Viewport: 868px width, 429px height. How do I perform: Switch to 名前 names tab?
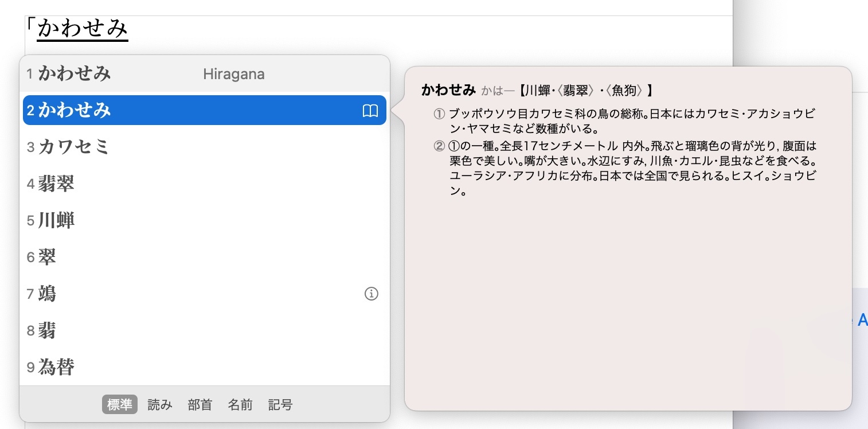pos(240,405)
